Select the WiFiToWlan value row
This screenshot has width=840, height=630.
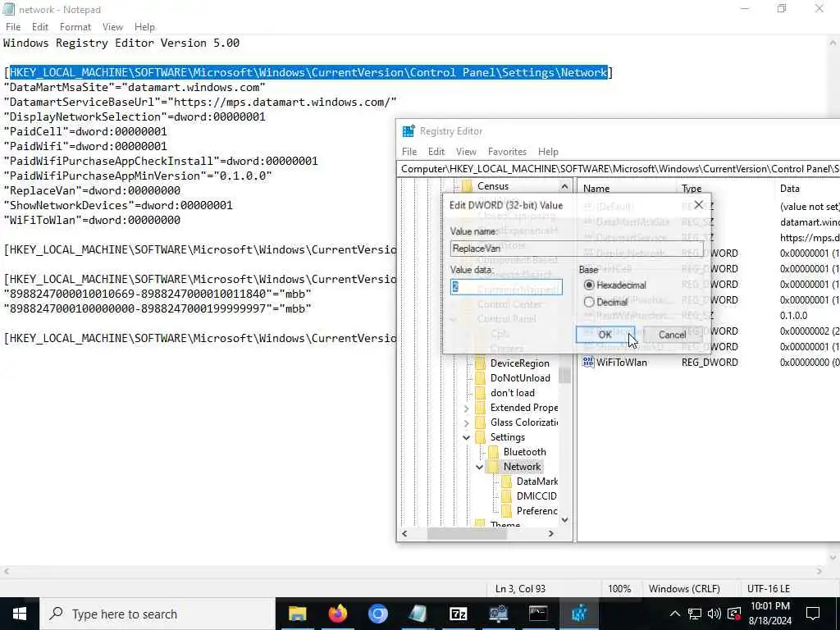pos(710,362)
